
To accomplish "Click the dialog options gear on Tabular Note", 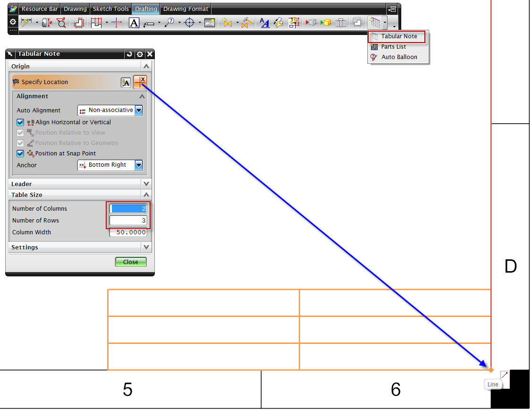I will click(x=140, y=54).
